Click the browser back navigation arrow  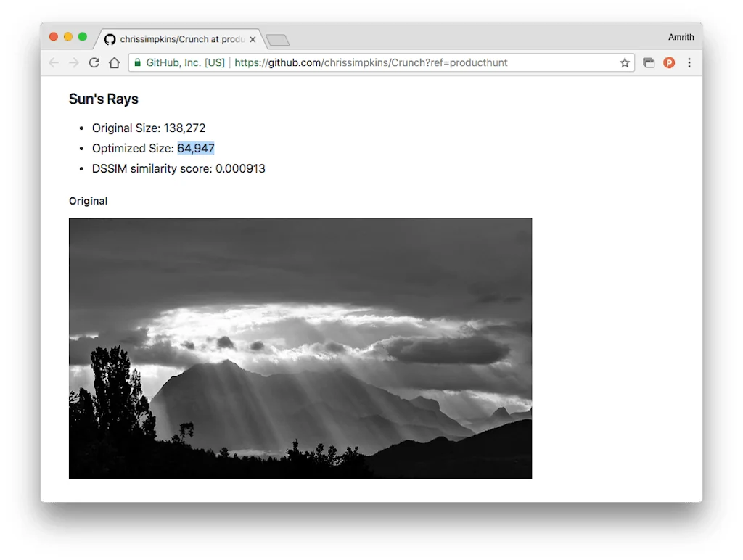[x=53, y=62]
